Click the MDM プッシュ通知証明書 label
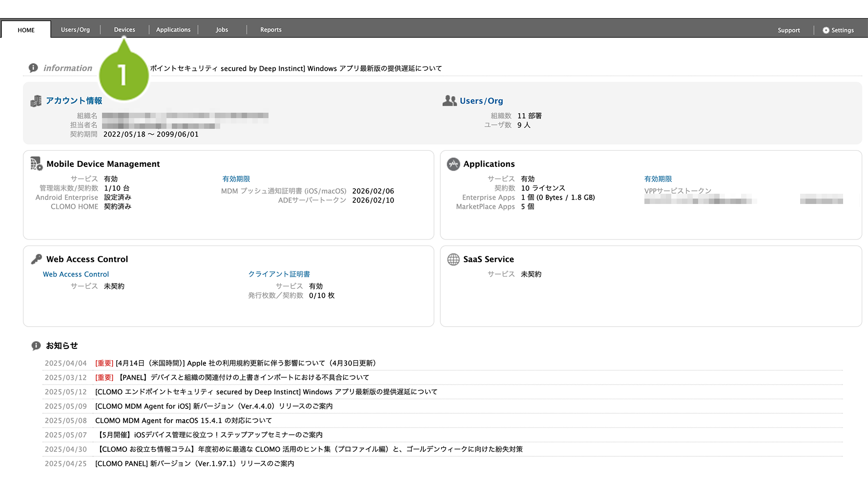 tap(284, 191)
